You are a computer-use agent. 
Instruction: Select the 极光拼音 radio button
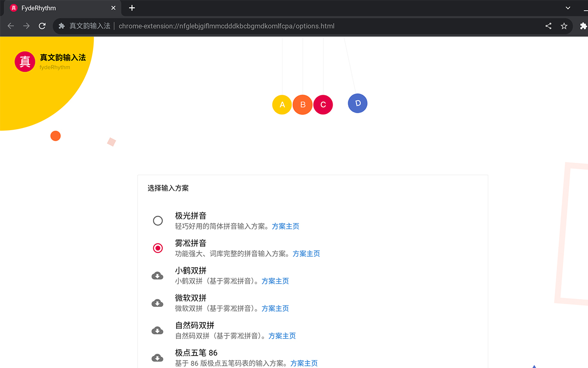(x=158, y=220)
